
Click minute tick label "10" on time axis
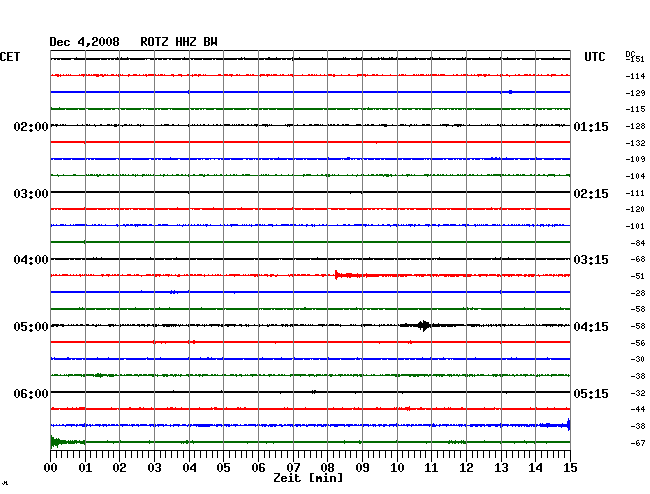[x=397, y=467]
